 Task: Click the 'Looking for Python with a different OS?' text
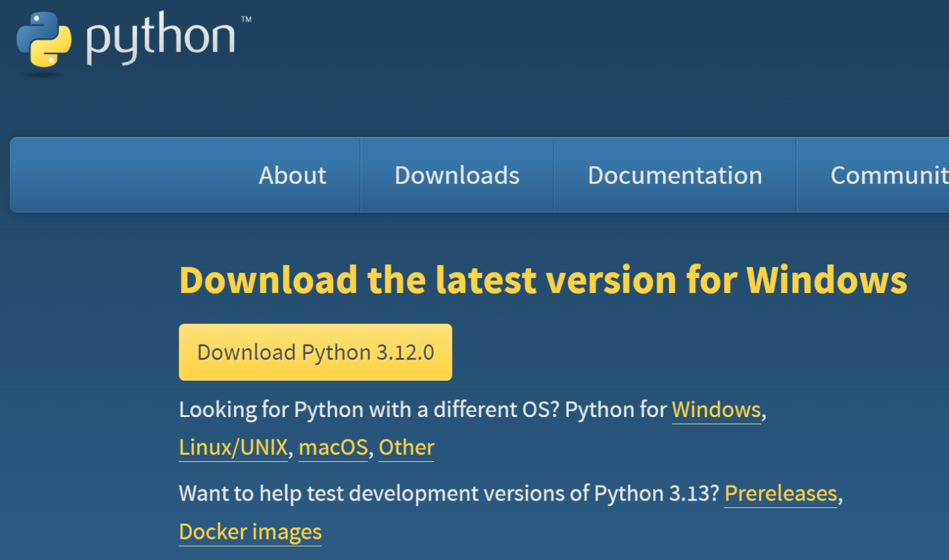(369, 410)
